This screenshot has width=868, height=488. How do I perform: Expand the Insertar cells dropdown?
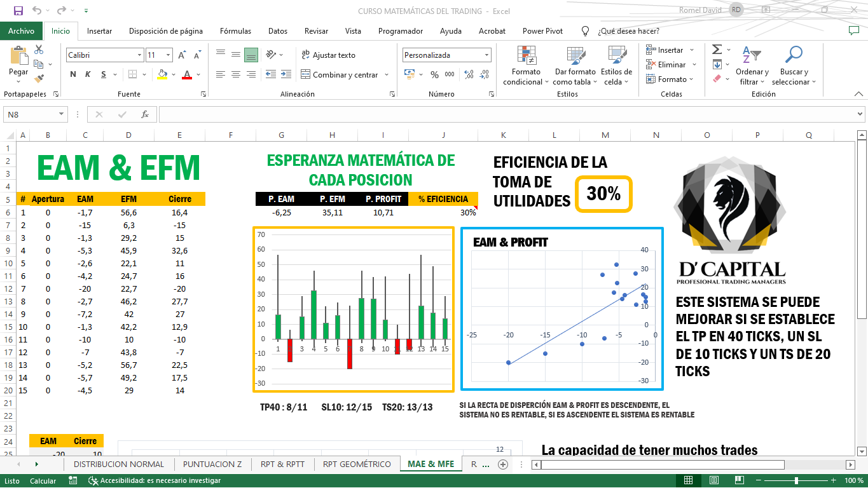692,50
